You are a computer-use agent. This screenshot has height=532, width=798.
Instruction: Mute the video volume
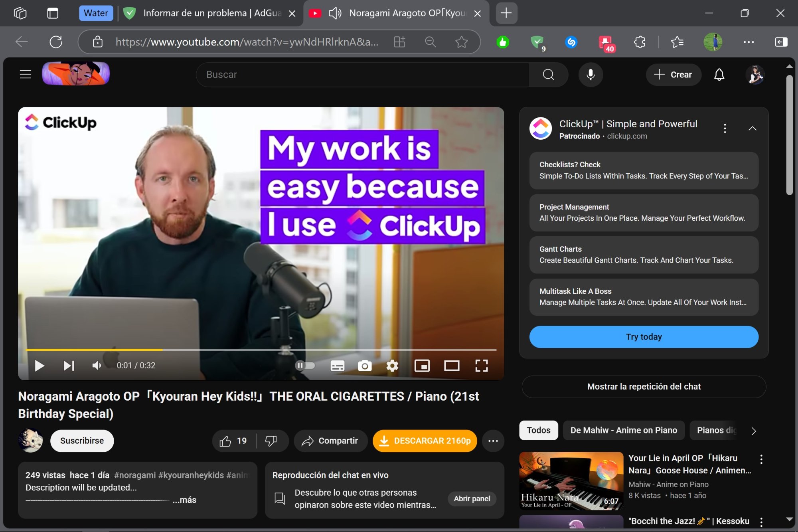point(97,366)
